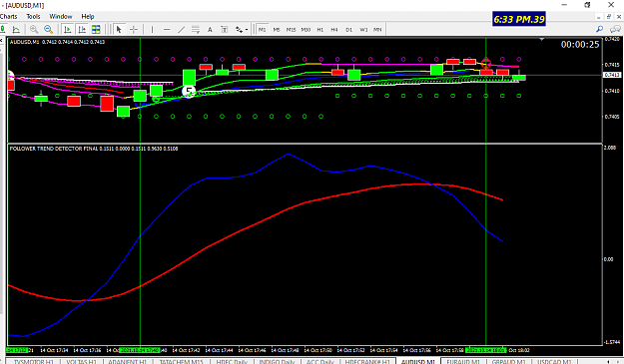
Task: Switch to M15 timeframe
Action: [291, 29]
